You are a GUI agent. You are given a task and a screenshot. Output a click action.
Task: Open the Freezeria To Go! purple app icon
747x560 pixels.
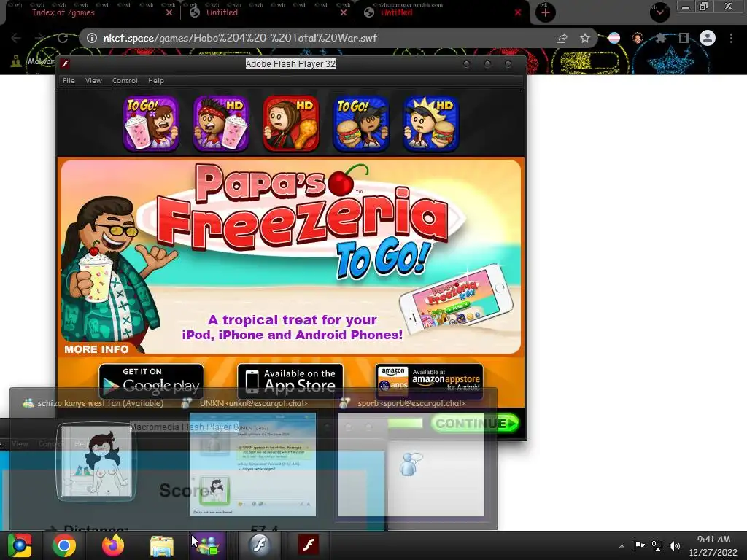(151, 124)
